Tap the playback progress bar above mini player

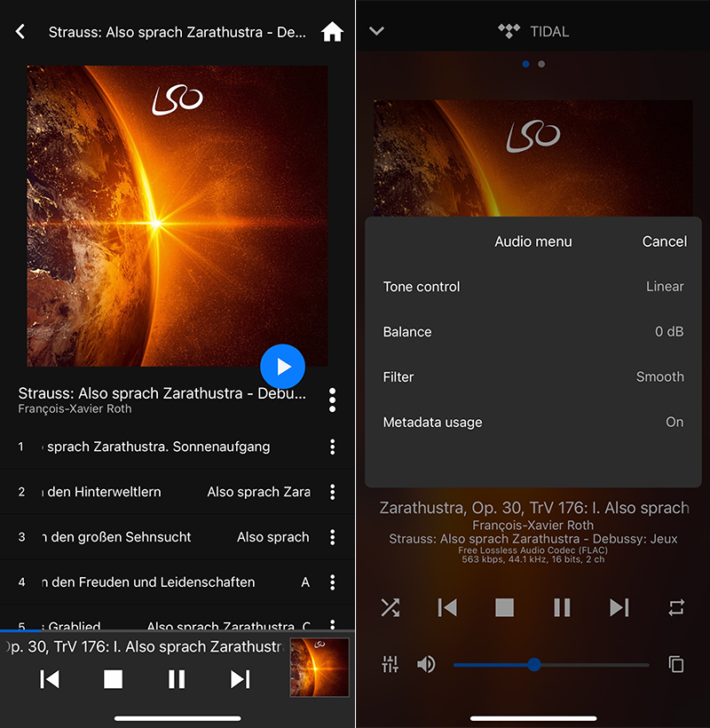coord(177,630)
